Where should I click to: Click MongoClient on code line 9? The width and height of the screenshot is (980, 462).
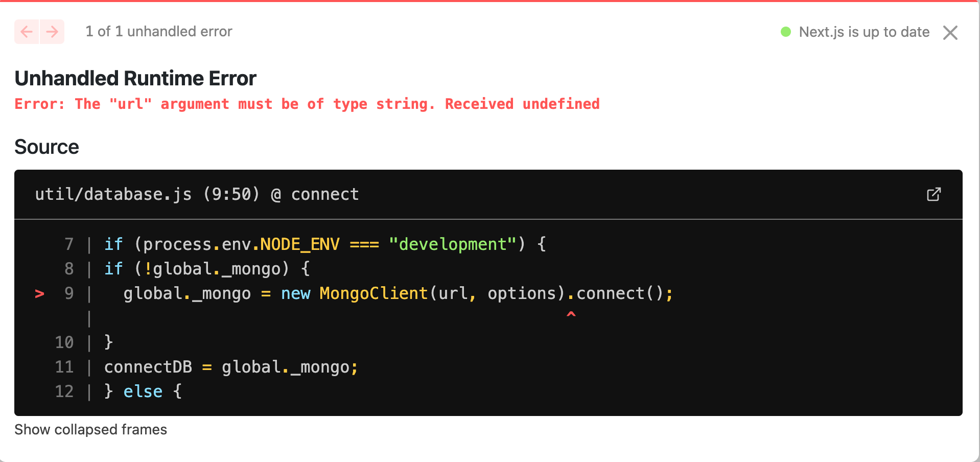pos(374,293)
